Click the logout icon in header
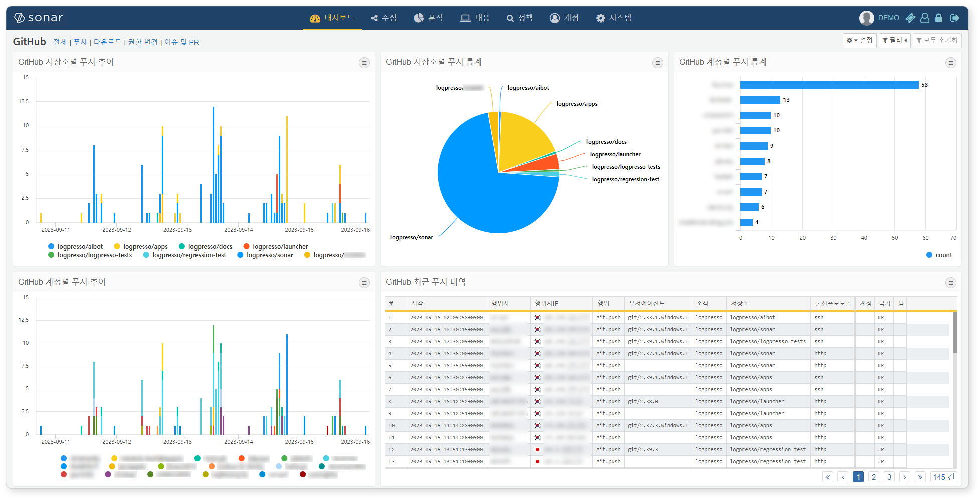 [955, 18]
